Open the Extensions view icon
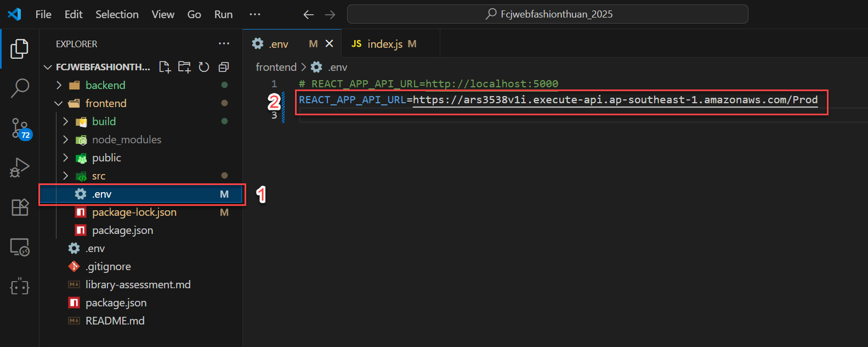This screenshot has height=347, width=868. coord(20,207)
